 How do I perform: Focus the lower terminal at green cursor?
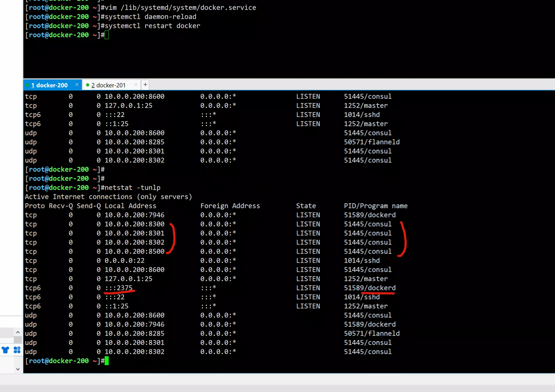pos(107,361)
